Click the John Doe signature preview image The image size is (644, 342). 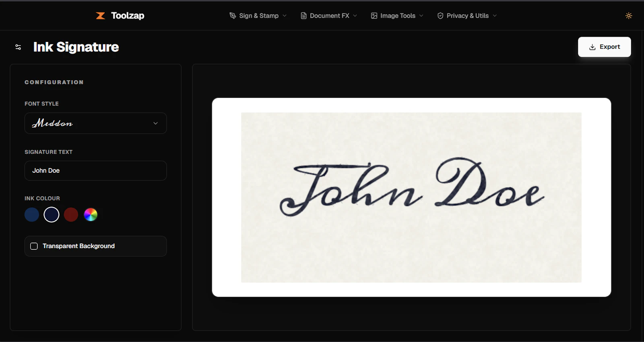coord(411,197)
